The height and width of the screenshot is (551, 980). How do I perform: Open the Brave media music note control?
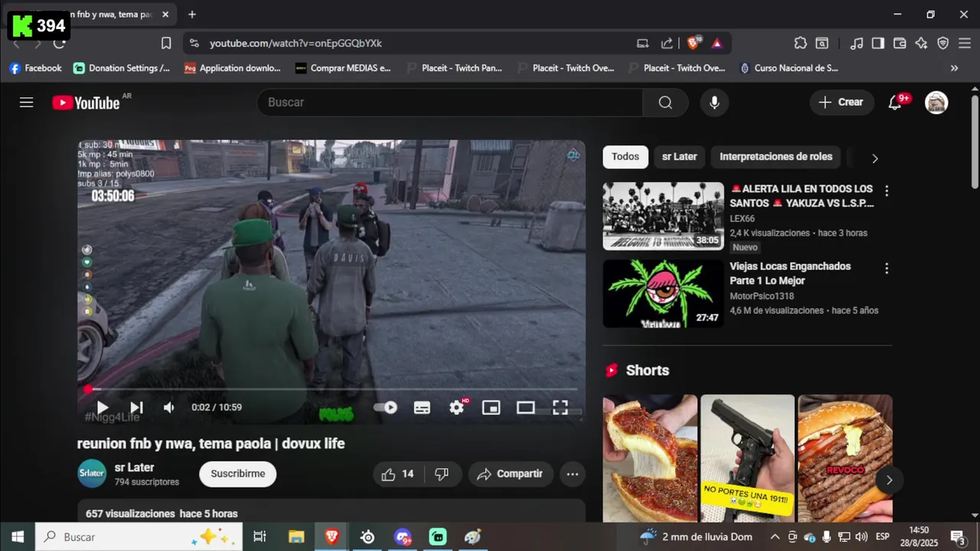pos(857,44)
